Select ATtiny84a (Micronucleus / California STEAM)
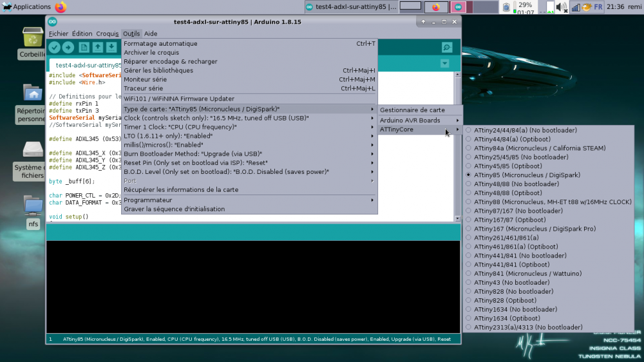The height and width of the screenshot is (362, 644). tap(548, 148)
